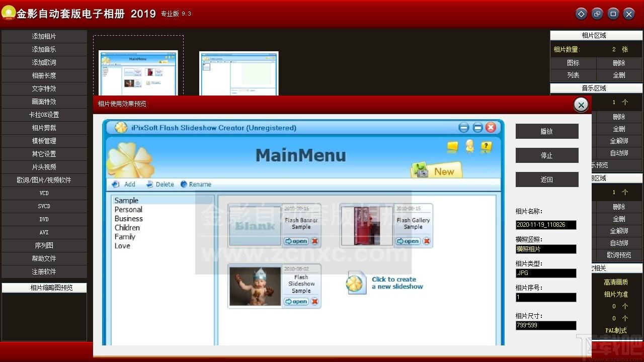Select the second photo thumbnail
Viewport: 644px width, 362px height.
[x=239, y=73]
